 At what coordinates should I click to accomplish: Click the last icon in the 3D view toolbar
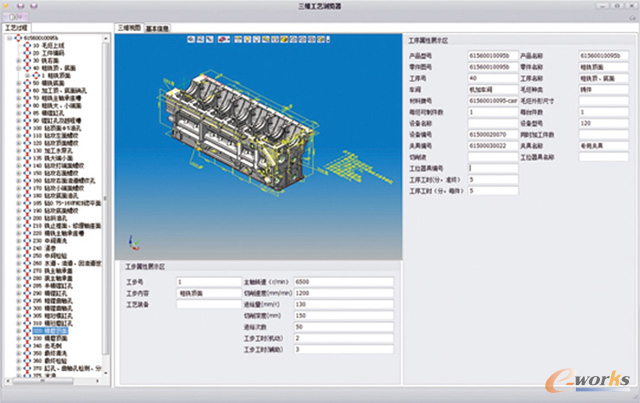[x=328, y=39]
